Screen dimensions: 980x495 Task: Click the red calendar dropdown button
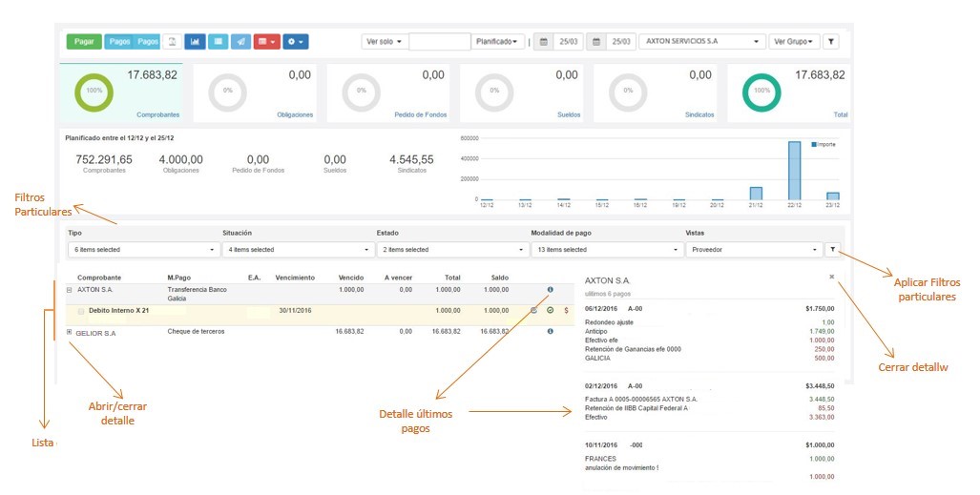pyautogui.click(x=267, y=42)
